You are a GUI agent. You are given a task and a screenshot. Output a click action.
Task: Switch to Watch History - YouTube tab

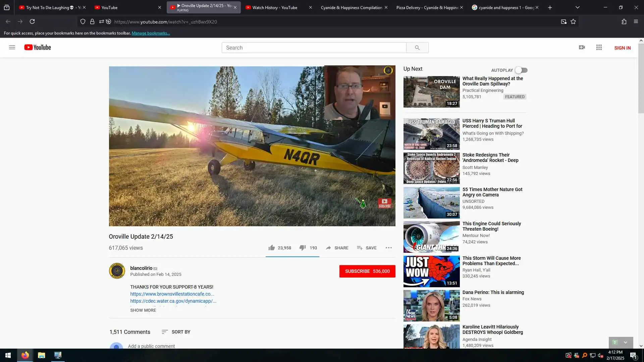pos(275,7)
